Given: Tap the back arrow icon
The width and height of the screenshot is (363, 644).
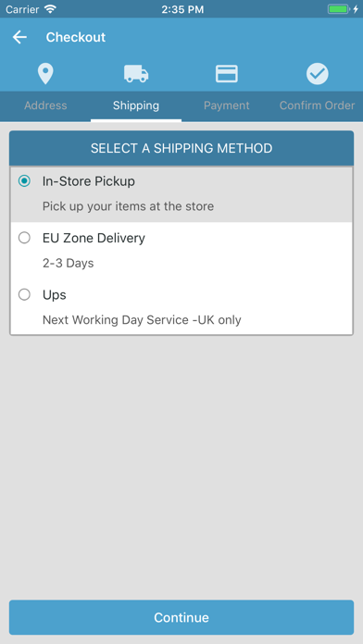Looking at the screenshot, I should coord(19,37).
